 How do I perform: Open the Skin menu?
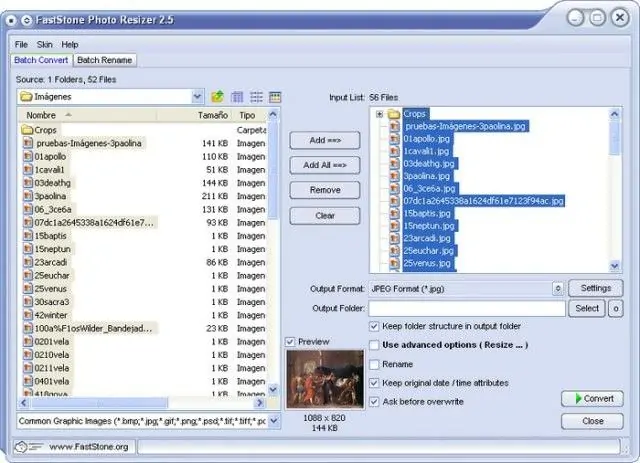click(44, 45)
